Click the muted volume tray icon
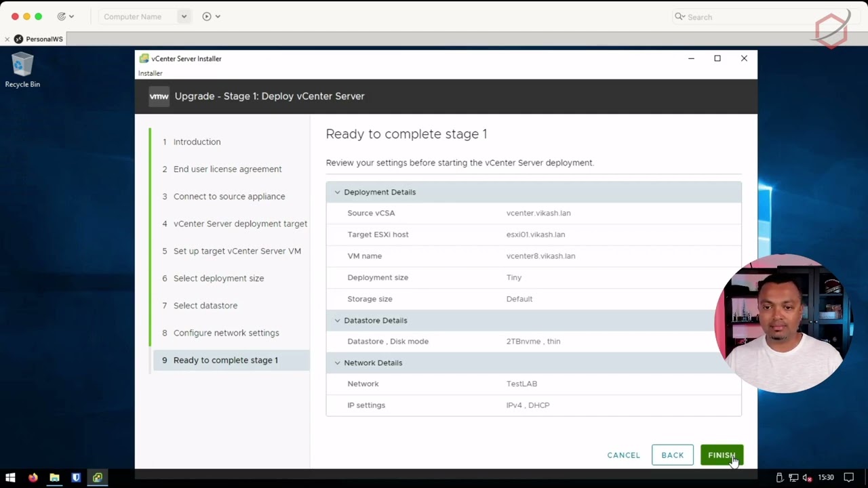 click(x=807, y=478)
